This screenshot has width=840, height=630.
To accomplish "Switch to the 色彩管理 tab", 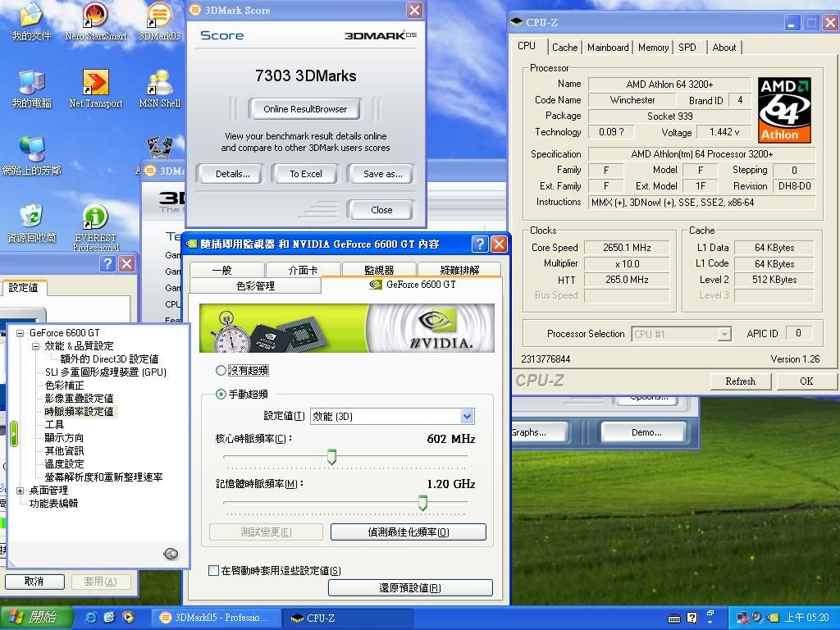I will [x=256, y=286].
